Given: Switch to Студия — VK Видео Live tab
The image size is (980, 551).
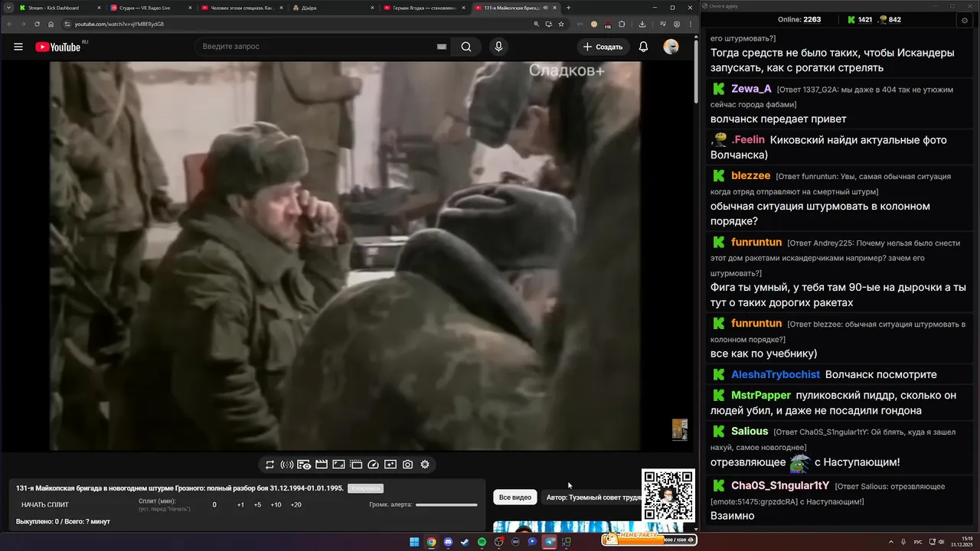Looking at the screenshot, I should (x=149, y=8).
